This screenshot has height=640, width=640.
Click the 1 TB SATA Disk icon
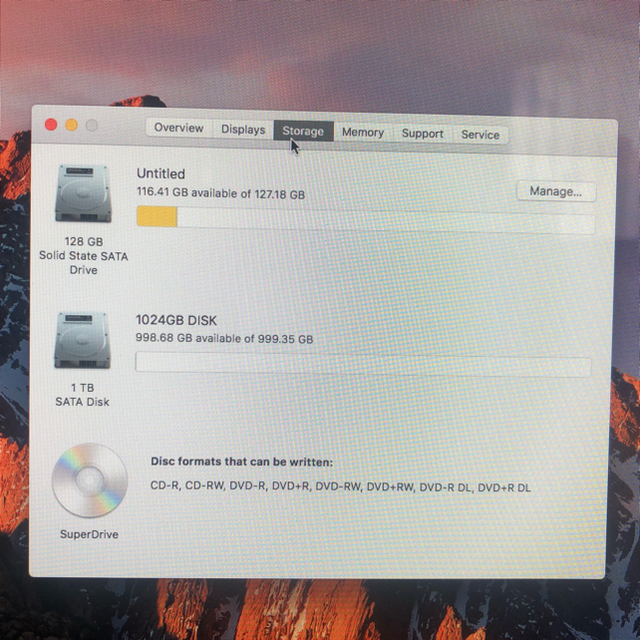click(82, 340)
